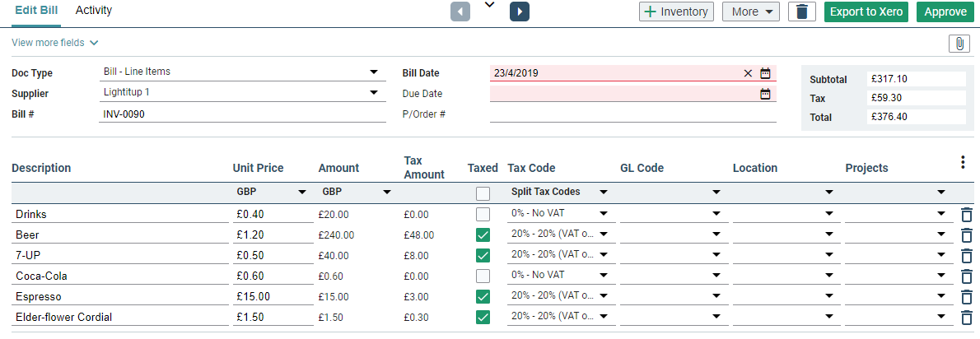Expand the Doc Type dropdown

point(373,72)
